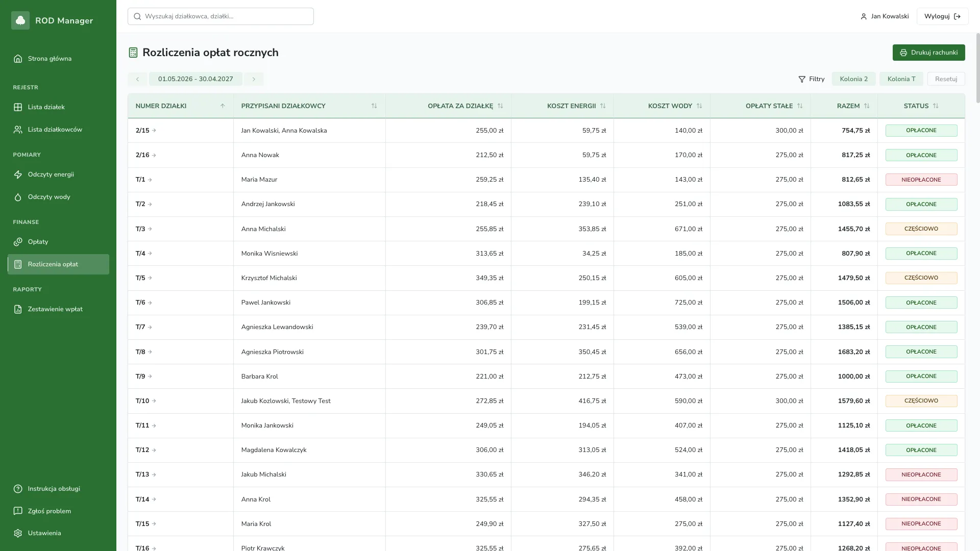Sort by Opłata za działkę column
The image size is (980, 551).
500,106
